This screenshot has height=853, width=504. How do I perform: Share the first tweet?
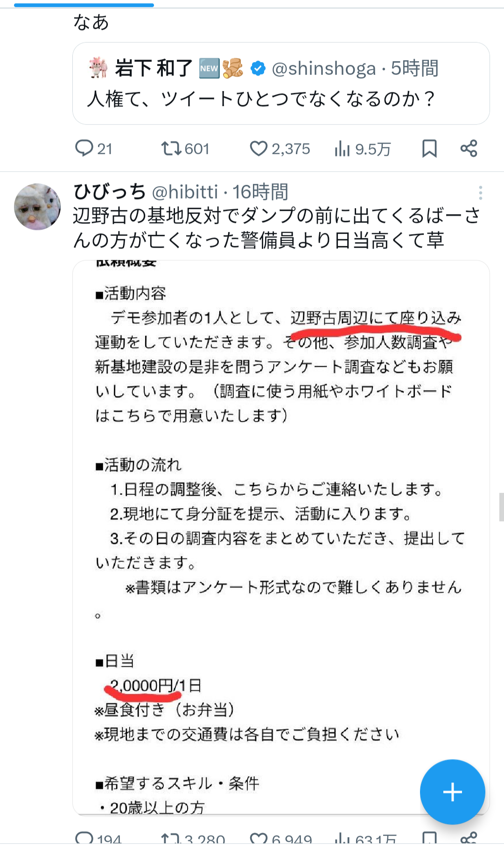(469, 148)
